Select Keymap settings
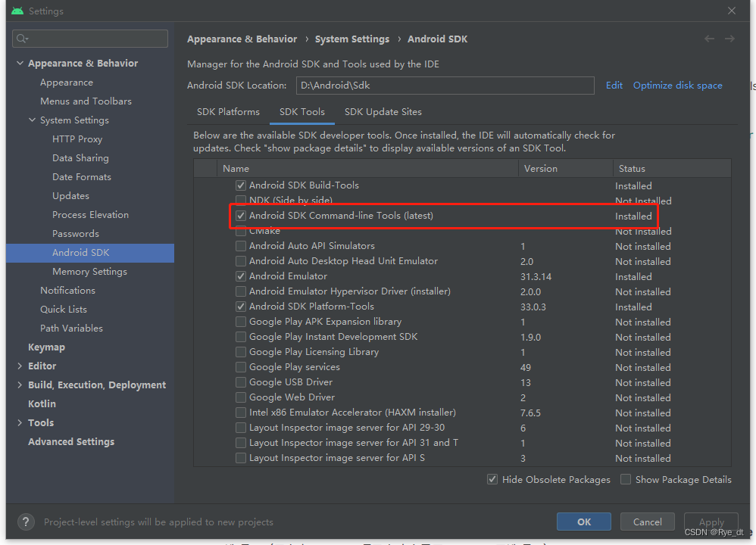This screenshot has height=545, width=756. (x=46, y=347)
